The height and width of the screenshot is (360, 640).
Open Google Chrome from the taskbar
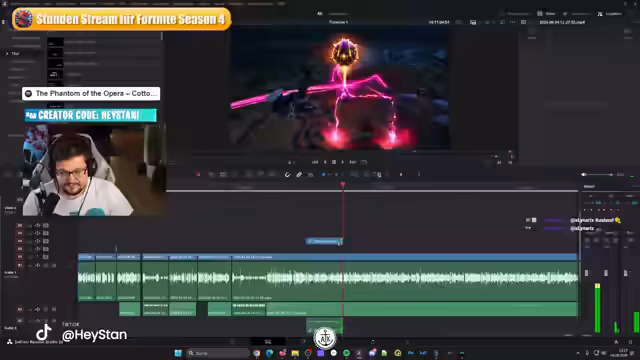tap(256, 353)
